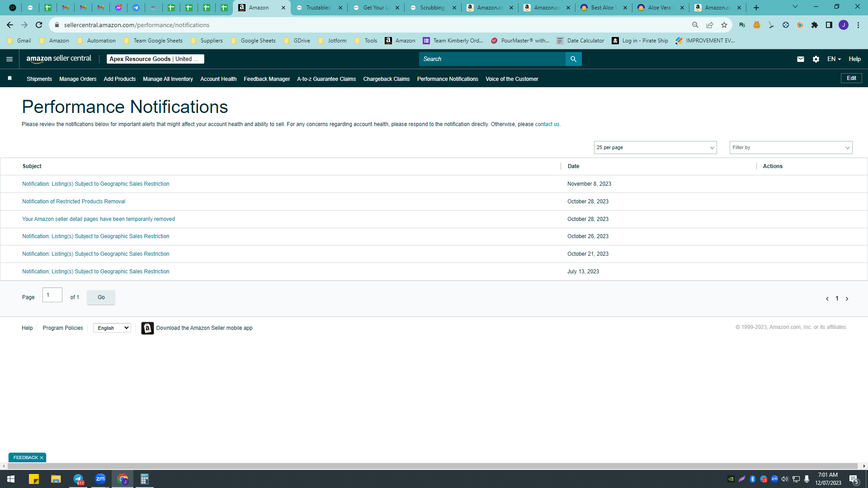Click the search magnifier button

pos(573,59)
